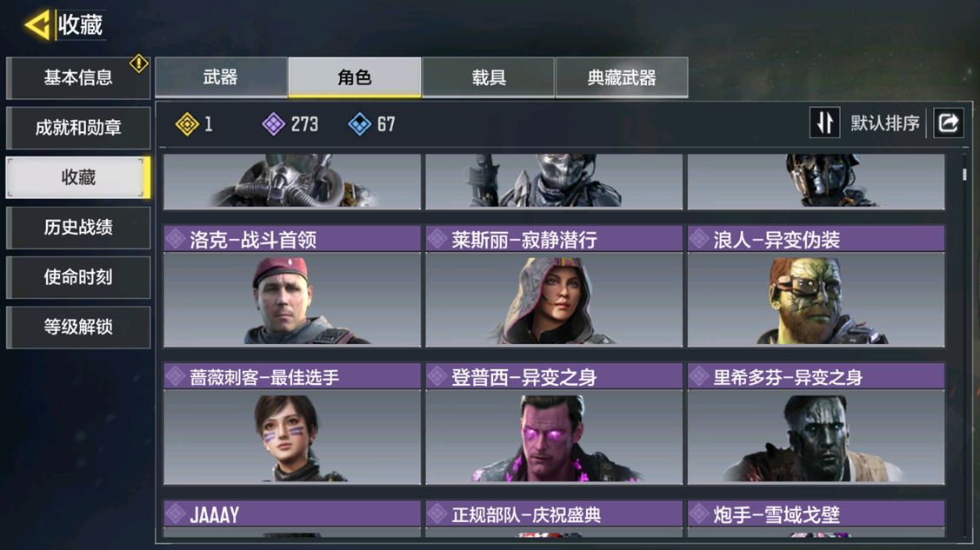Click the diamond icon beside 洛克-战斗首领
The width and height of the screenshot is (980, 550).
(x=176, y=239)
